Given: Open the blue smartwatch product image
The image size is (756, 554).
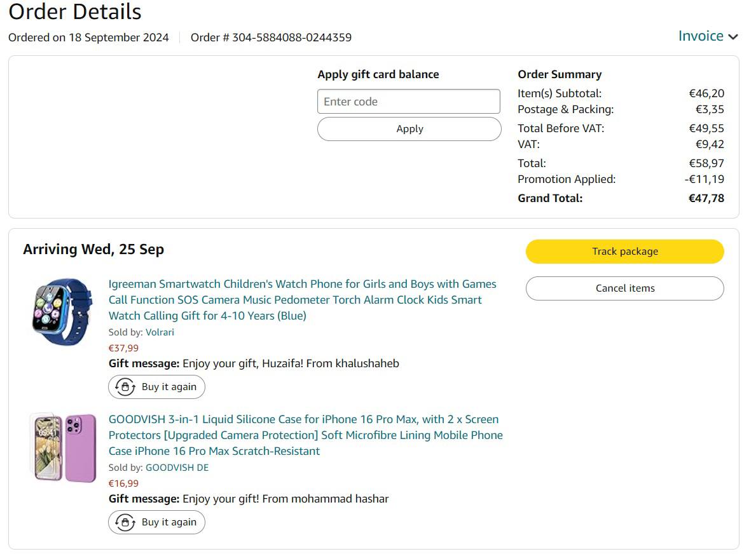Looking at the screenshot, I should point(62,311).
